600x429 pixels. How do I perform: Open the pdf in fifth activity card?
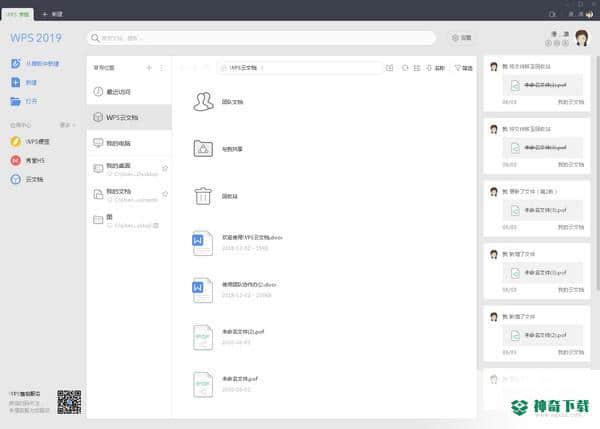click(x=542, y=335)
